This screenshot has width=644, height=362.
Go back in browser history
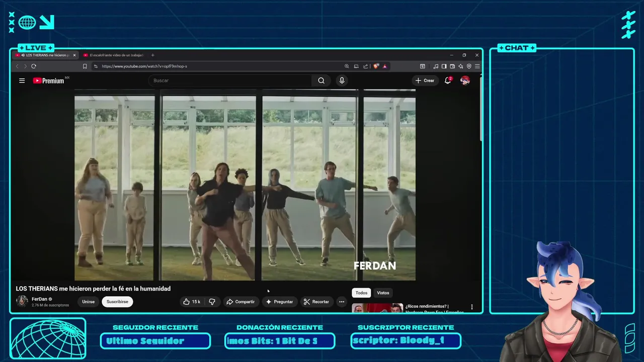17,66
